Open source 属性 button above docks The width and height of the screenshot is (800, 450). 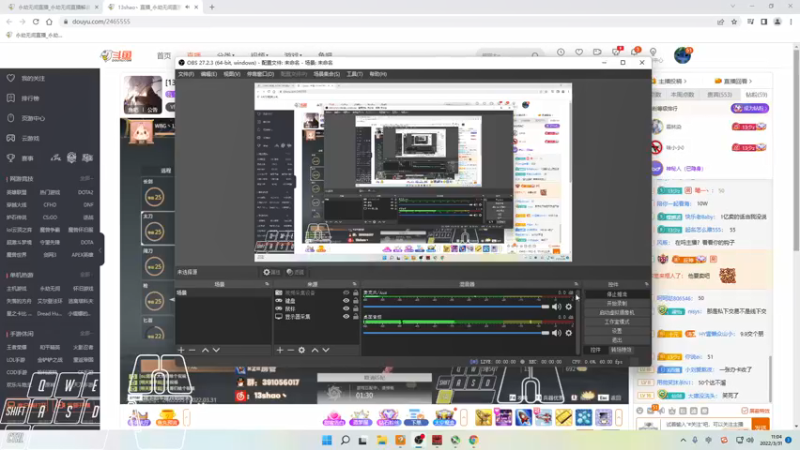[x=271, y=272]
